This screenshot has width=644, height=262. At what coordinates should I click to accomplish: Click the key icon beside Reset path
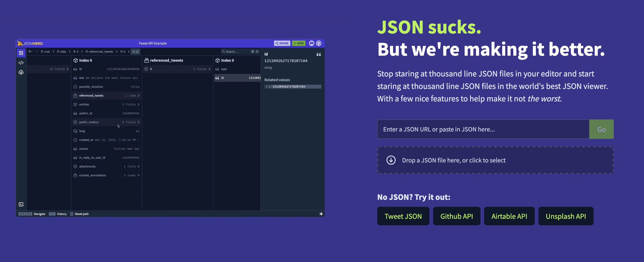coord(72,214)
